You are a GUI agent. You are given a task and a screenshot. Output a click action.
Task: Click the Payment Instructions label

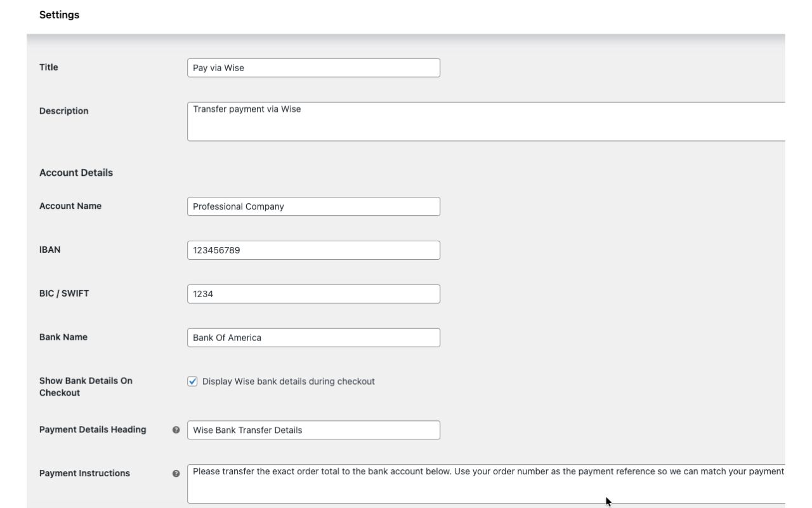84,473
